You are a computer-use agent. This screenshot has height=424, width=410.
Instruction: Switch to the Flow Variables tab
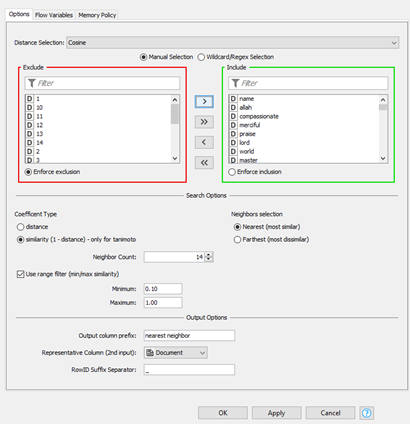(x=54, y=15)
